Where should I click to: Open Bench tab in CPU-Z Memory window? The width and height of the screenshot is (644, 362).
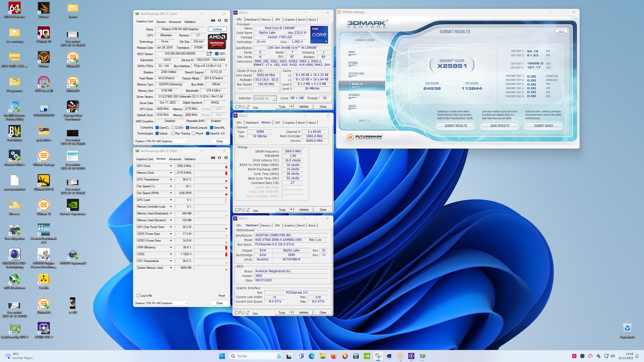coord(301,123)
